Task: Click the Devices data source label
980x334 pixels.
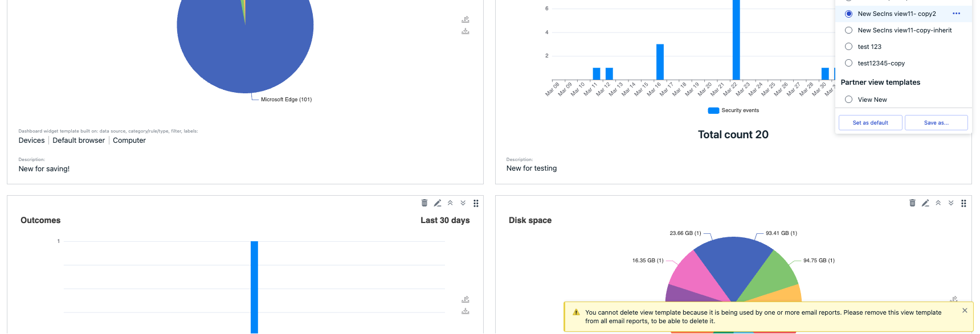Action: pyautogui.click(x=31, y=141)
